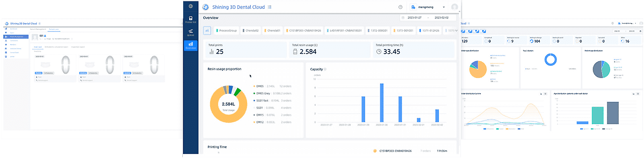Click the Capacity info icon

point(325,69)
